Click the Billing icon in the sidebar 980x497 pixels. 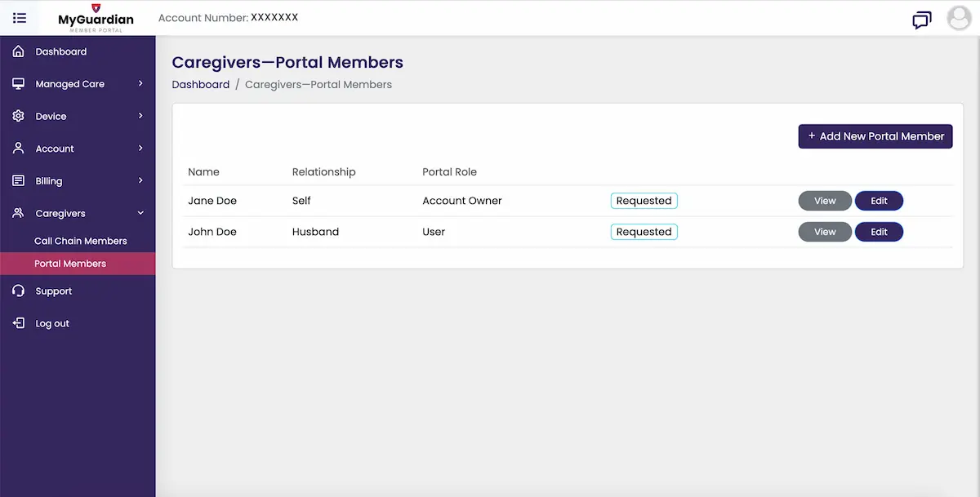tap(18, 180)
